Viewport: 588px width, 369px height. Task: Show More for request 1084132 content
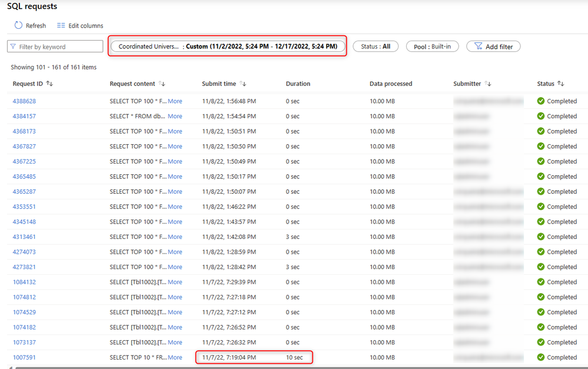point(175,282)
